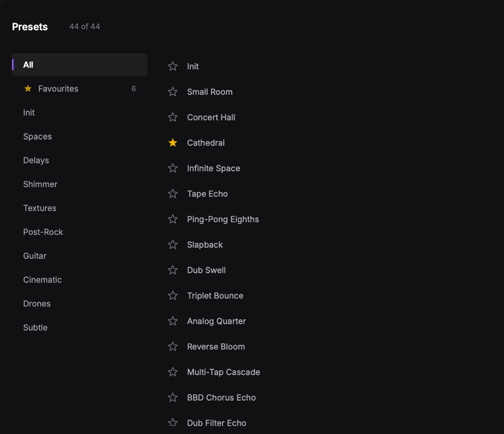Choose the Concert Hall preset
The width and height of the screenshot is (504, 434).
click(211, 117)
